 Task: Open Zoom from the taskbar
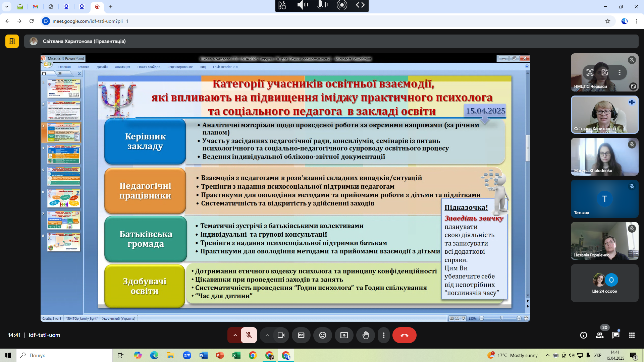(x=187, y=355)
